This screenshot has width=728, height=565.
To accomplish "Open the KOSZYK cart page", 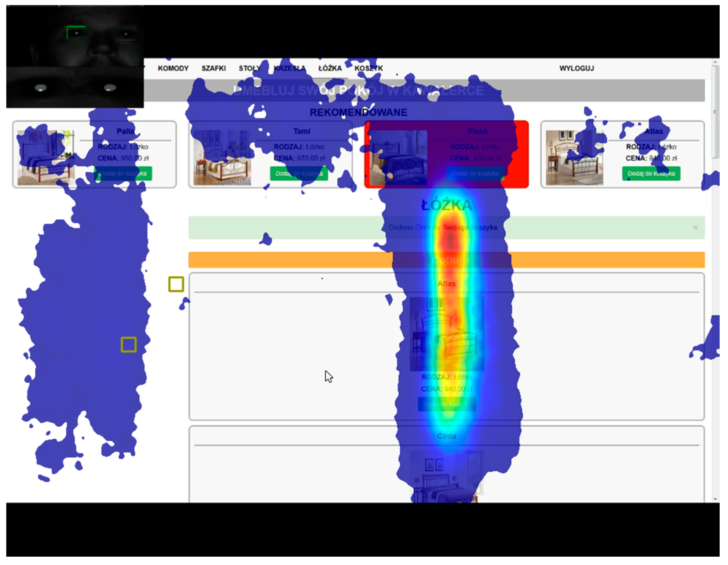I will pyautogui.click(x=368, y=68).
